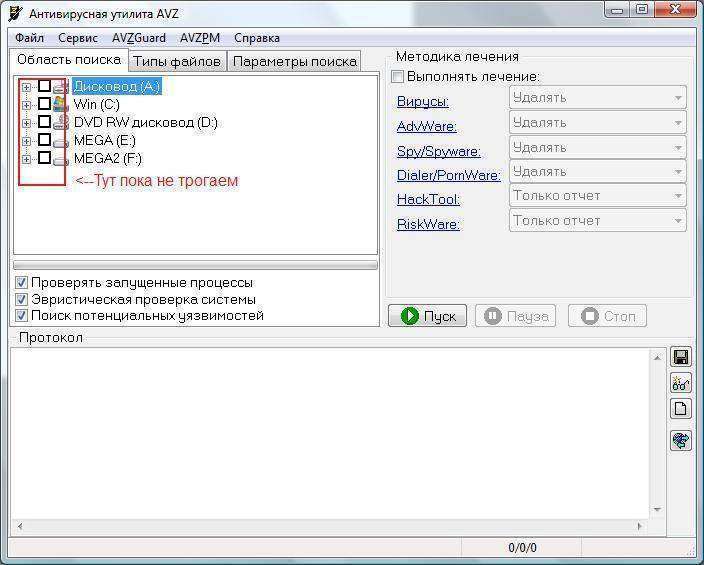Enable the Выполнять лечение checkbox
This screenshot has height=565, width=704.
[398, 77]
